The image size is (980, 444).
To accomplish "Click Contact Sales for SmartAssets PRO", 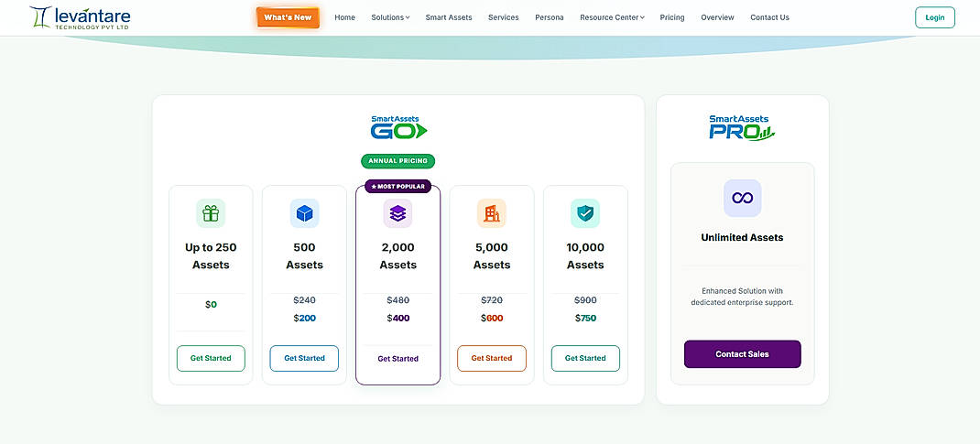I will (743, 354).
